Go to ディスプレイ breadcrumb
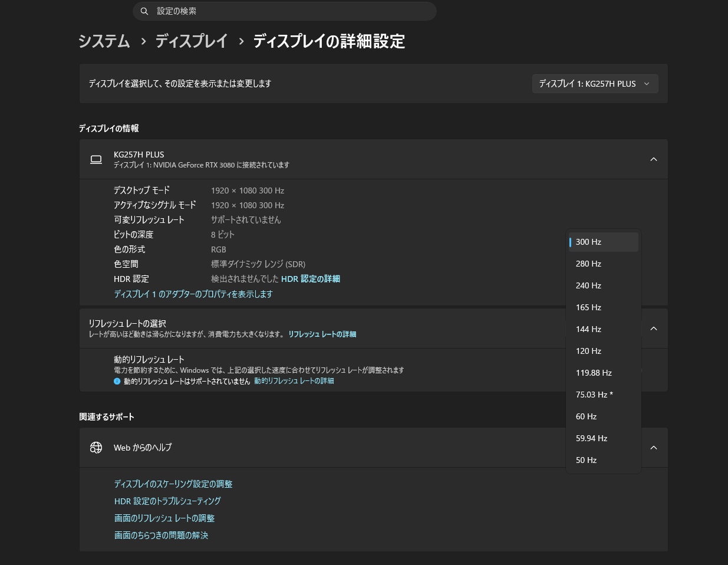The height and width of the screenshot is (565, 728). pos(192,41)
